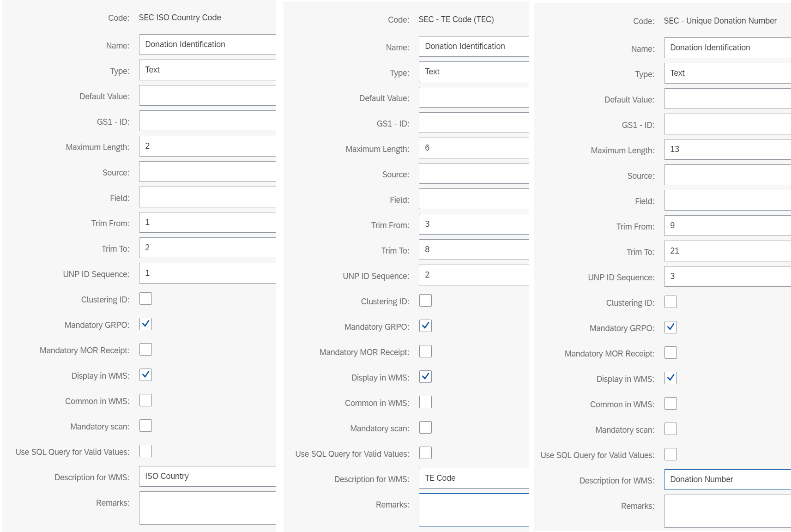Enable Use SQL Query for Valid Values on ISO Country Code
The height and width of the screenshot is (532, 791).
pyautogui.click(x=145, y=451)
